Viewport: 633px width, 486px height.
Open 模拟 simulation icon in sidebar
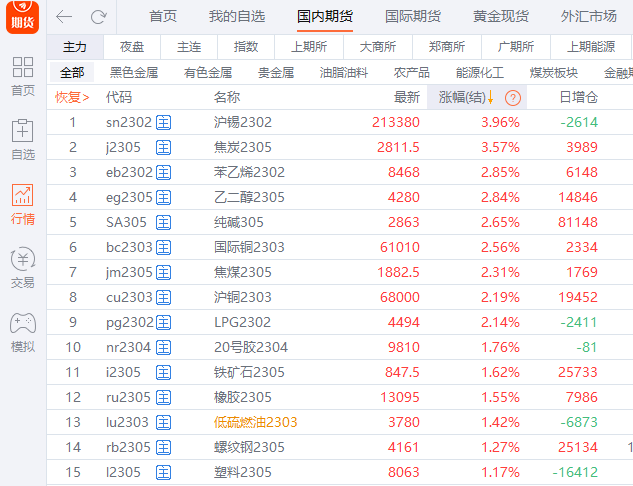click(x=22, y=332)
